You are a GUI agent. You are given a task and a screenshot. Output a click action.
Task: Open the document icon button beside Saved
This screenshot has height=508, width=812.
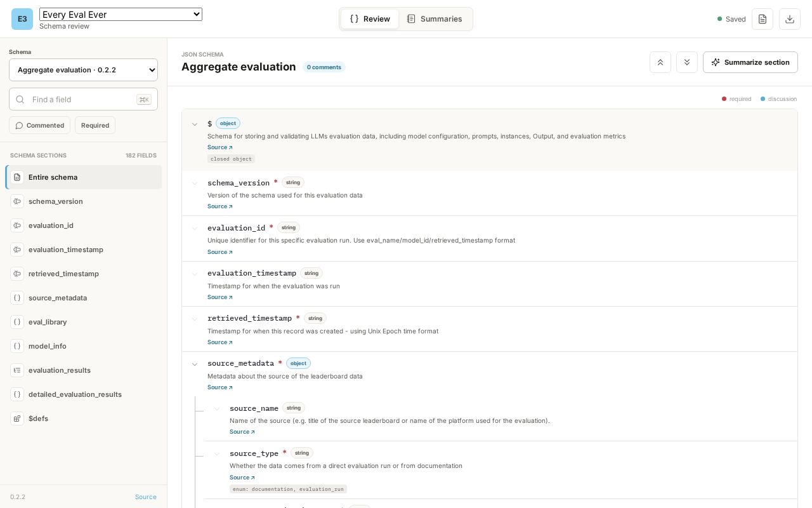(x=763, y=19)
